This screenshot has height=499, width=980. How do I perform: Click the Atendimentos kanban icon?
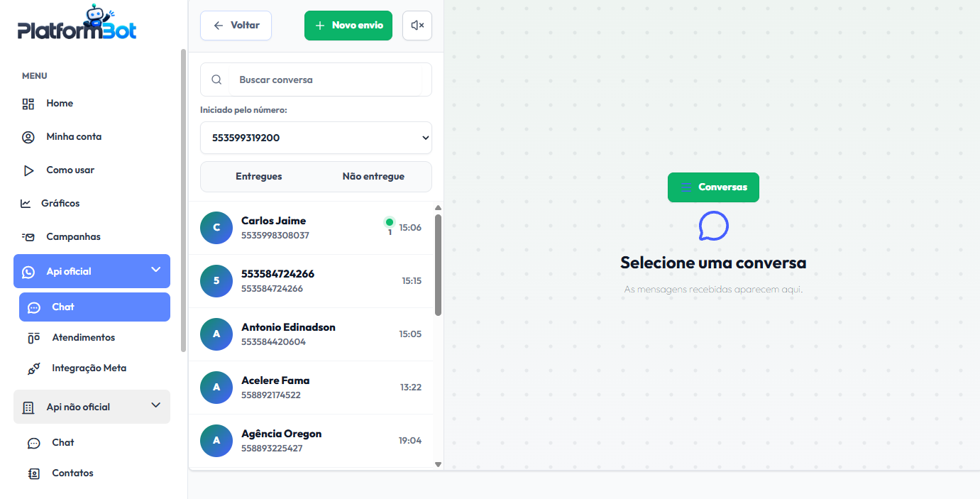(x=34, y=338)
